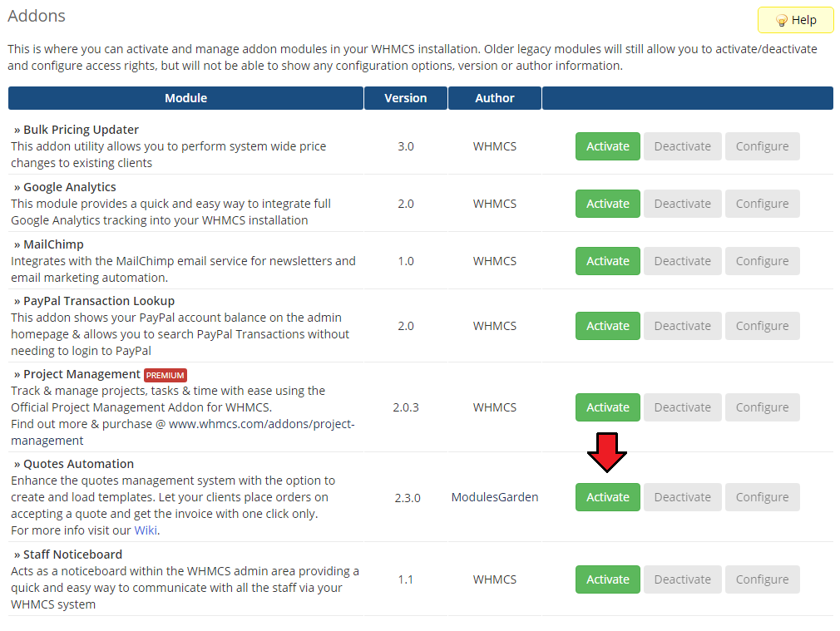
Task: Click version 1.0 of MailChimp
Action: [406, 261]
